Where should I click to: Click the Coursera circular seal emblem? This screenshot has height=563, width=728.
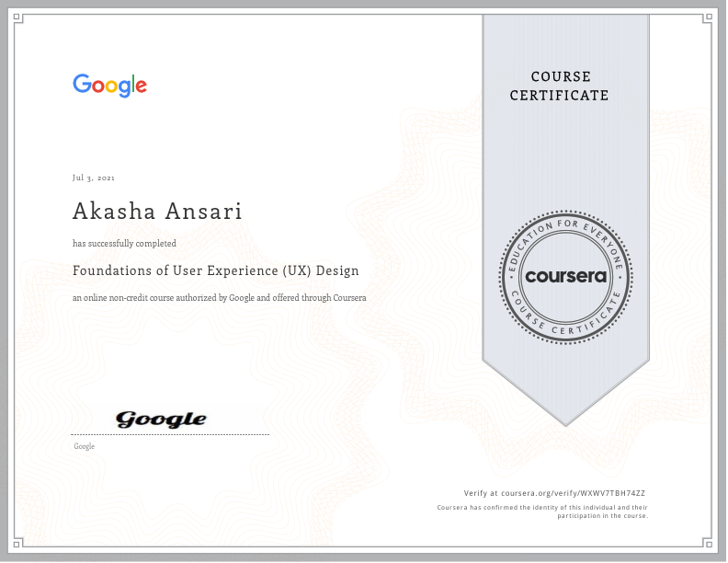[x=565, y=277]
